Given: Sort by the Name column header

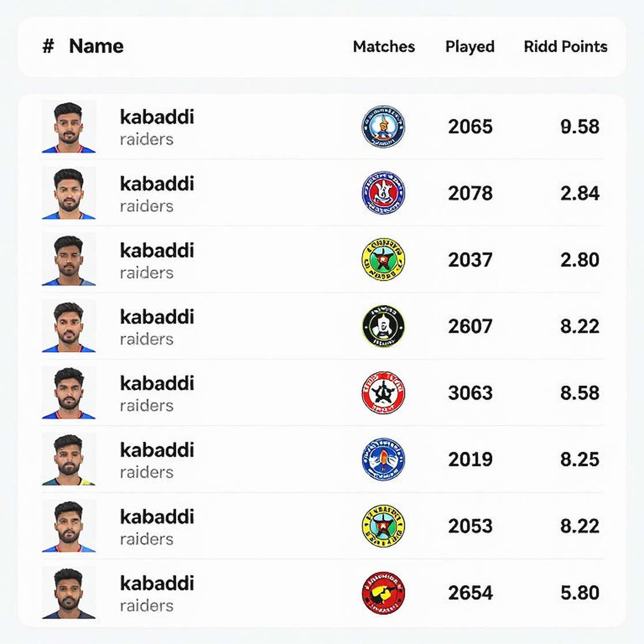Looking at the screenshot, I should coord(96,46).
